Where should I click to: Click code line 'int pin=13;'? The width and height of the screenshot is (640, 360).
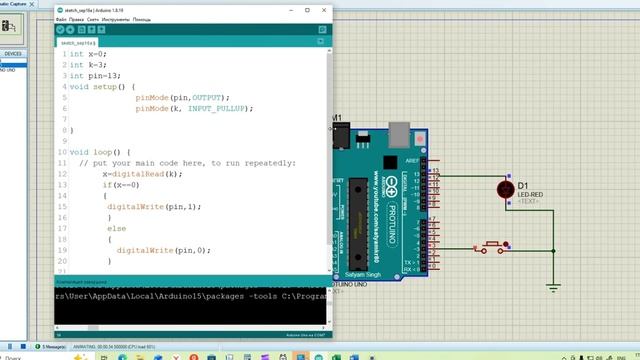pyautogui.click(x=95, y=76)
